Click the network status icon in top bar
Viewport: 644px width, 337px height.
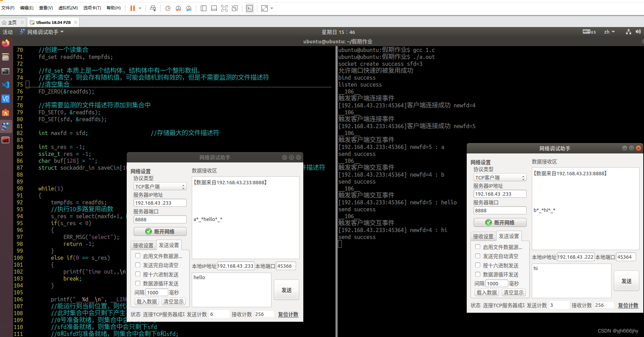[628, 32]
